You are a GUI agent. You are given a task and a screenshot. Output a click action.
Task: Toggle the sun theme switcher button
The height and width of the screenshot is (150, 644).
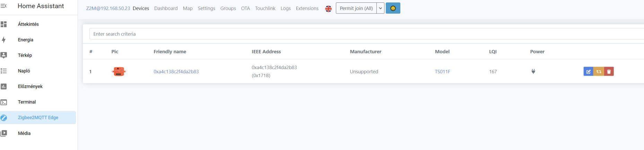(393, 8)
